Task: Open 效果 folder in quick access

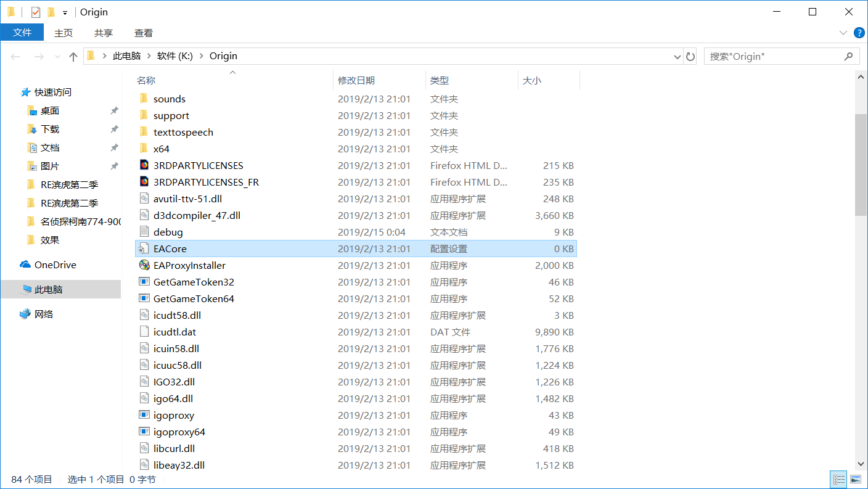Action: (50, 240)
